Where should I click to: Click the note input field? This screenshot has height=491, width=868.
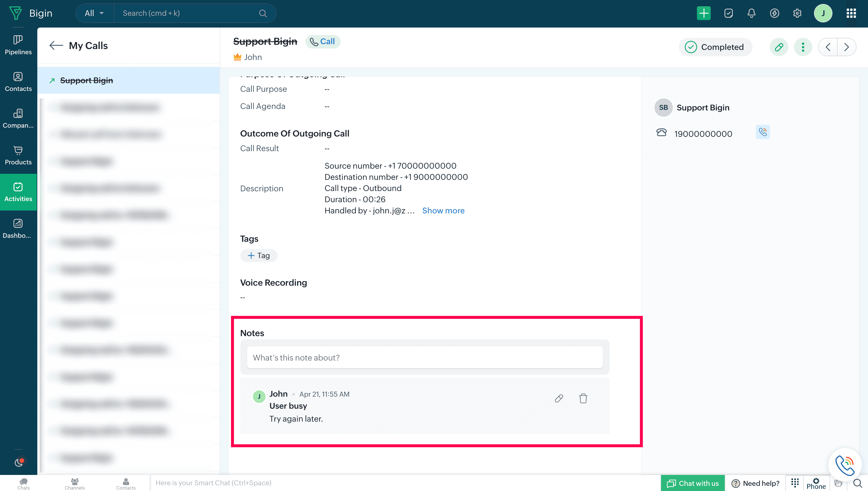click(x=425, y=357)
